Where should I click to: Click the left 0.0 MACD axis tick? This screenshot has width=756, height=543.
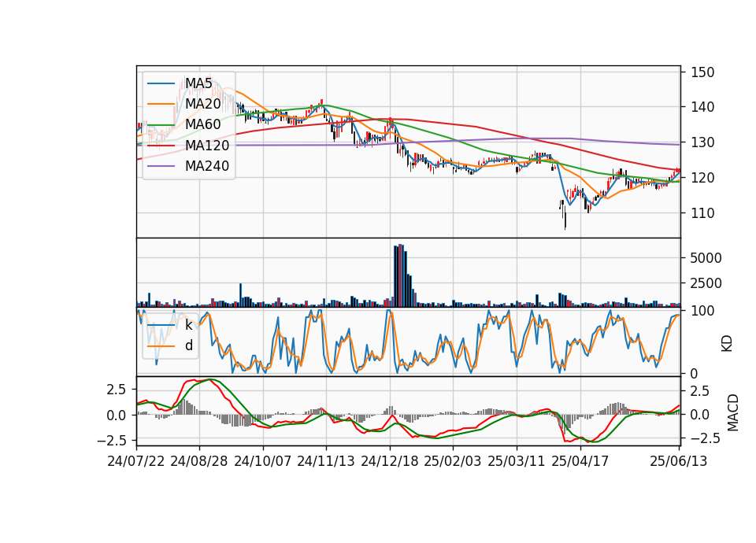point(117,415)
